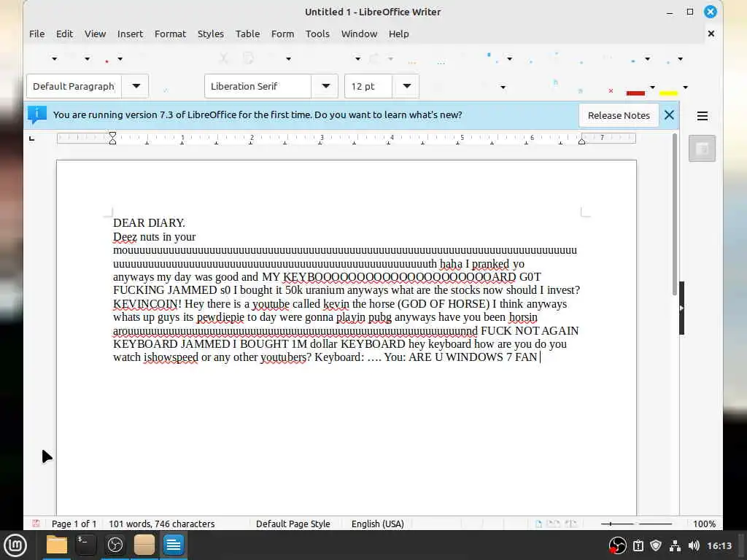Switch to single-page view in the status bar
Image resolution: width=747 pixels, height=560 pixels.
click(538, 524)
